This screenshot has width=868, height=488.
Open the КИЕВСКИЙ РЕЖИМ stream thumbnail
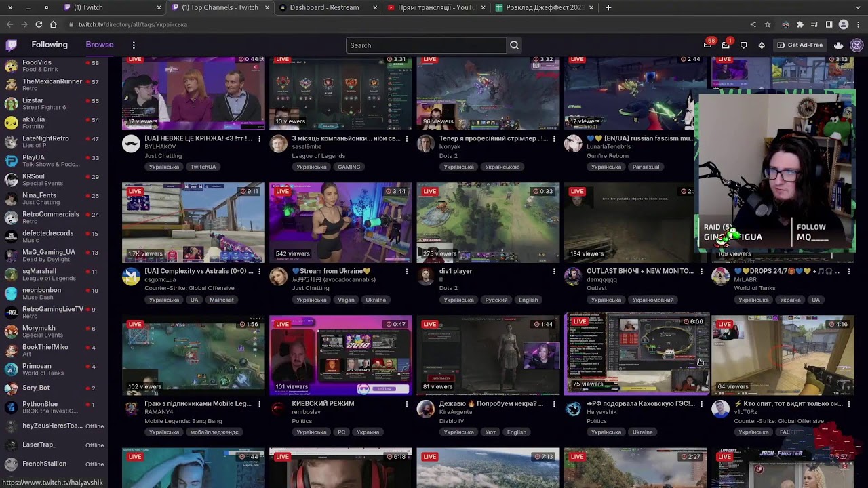click(x=340, y=354)
